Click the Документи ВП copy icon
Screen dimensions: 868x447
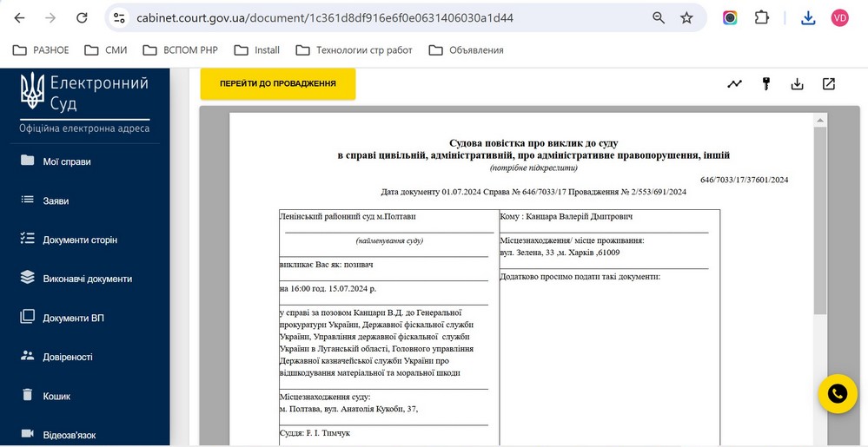point(27,317)
